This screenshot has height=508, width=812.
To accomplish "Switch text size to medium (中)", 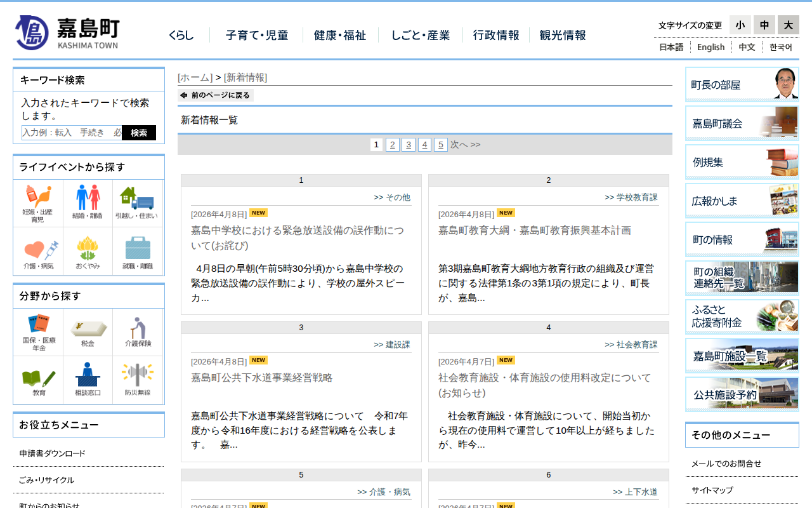I will [764, 25].
